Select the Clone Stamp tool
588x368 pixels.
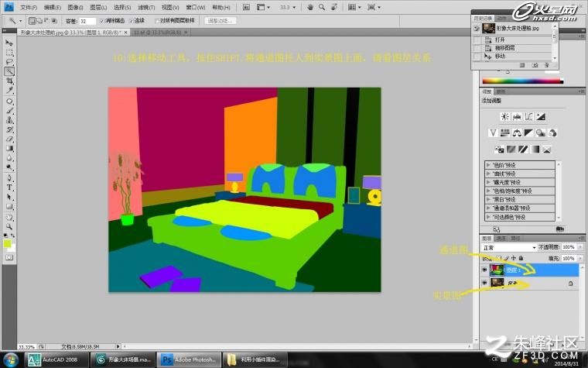coord(9,120)
